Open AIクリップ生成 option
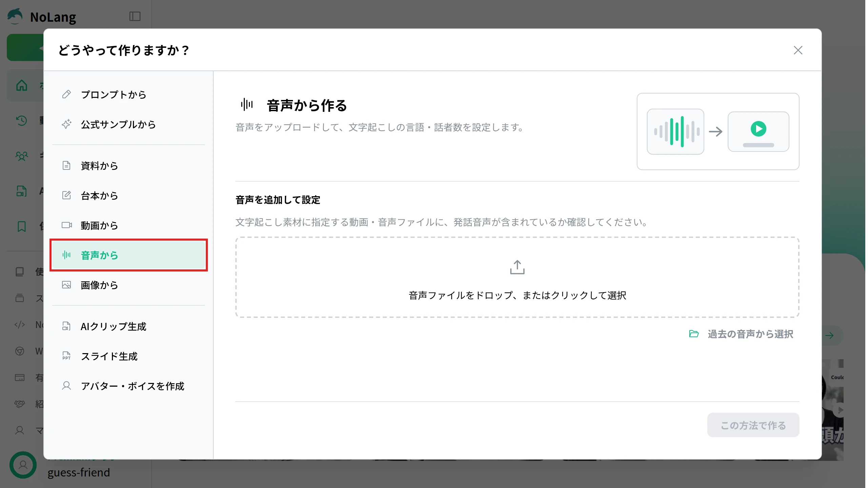The height and width of the screenshot is (488, 868). [x=129, y=326]
